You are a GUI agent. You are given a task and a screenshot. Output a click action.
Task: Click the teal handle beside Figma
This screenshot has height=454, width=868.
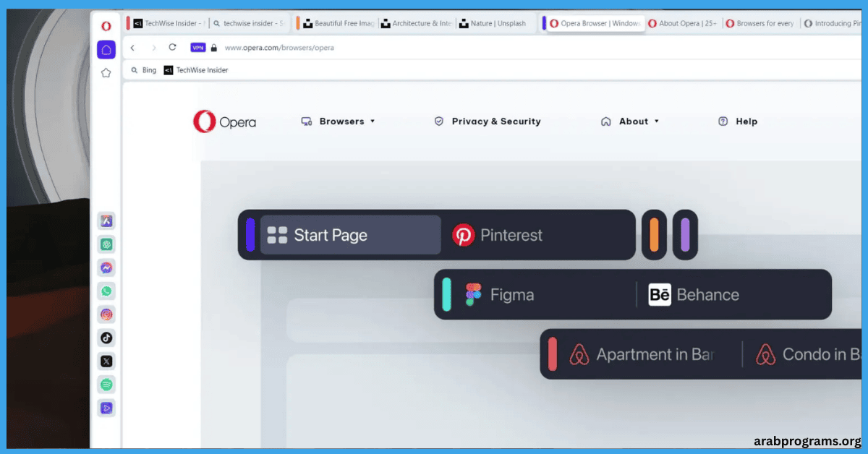click(x=447, y=294)
